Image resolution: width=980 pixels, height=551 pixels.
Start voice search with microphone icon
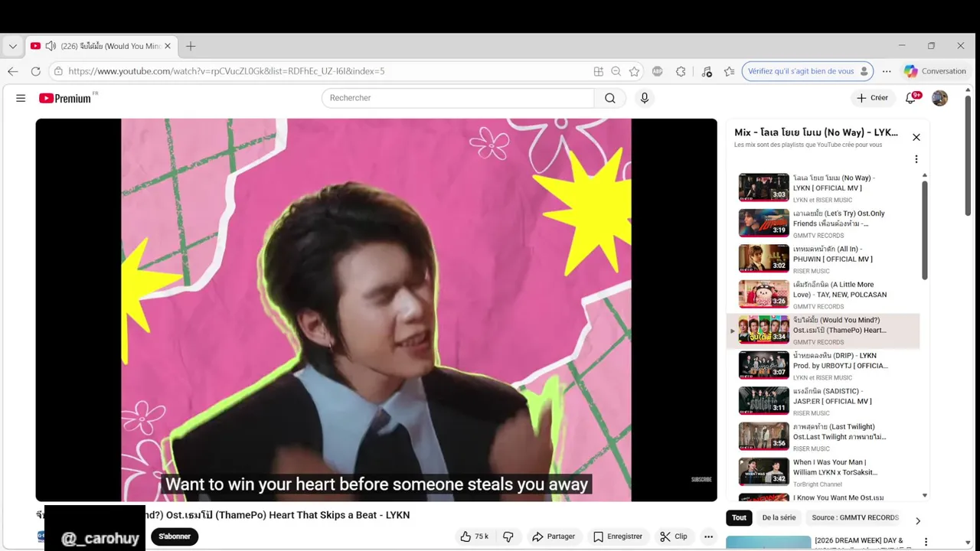click(x=644, y=98)
